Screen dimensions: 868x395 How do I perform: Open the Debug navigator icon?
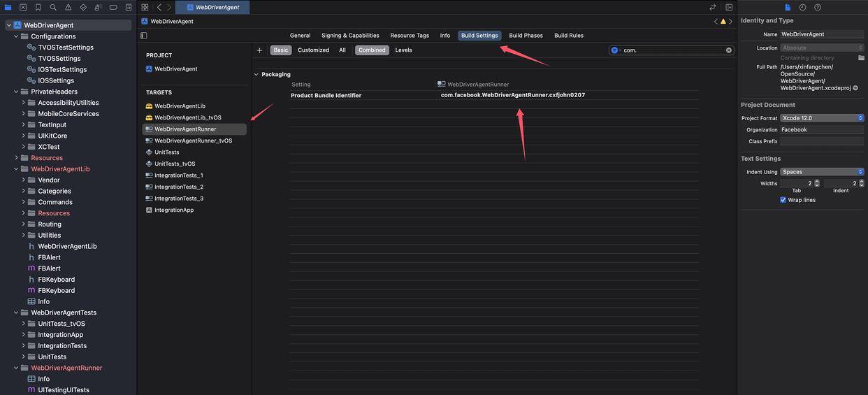tap(98, 7)
